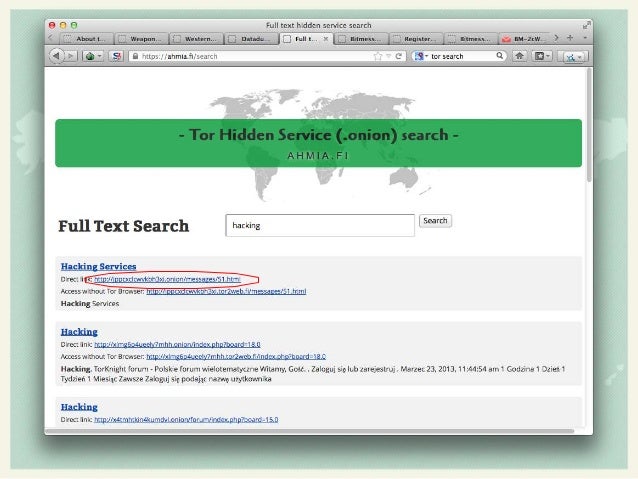Click the rightmost toolbar addon button
The width and height of the screenshot is (638, 479).
573,57
